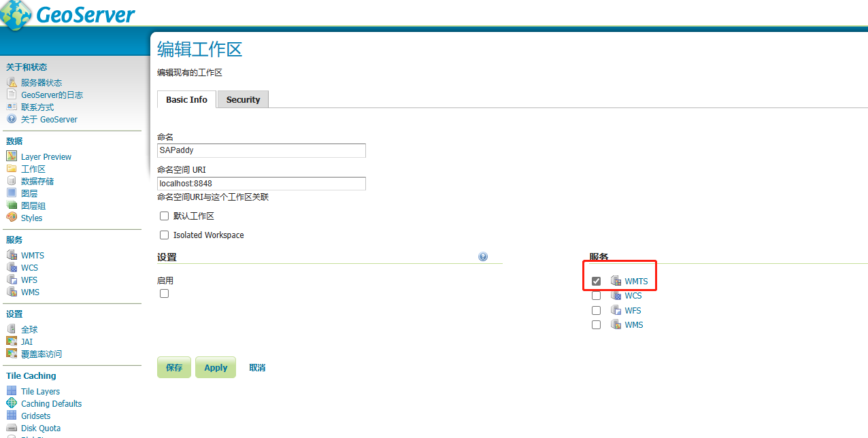The image size is (868, 438).
Task: Click the 服务器状态 sidebar icon
Action: 12,82
